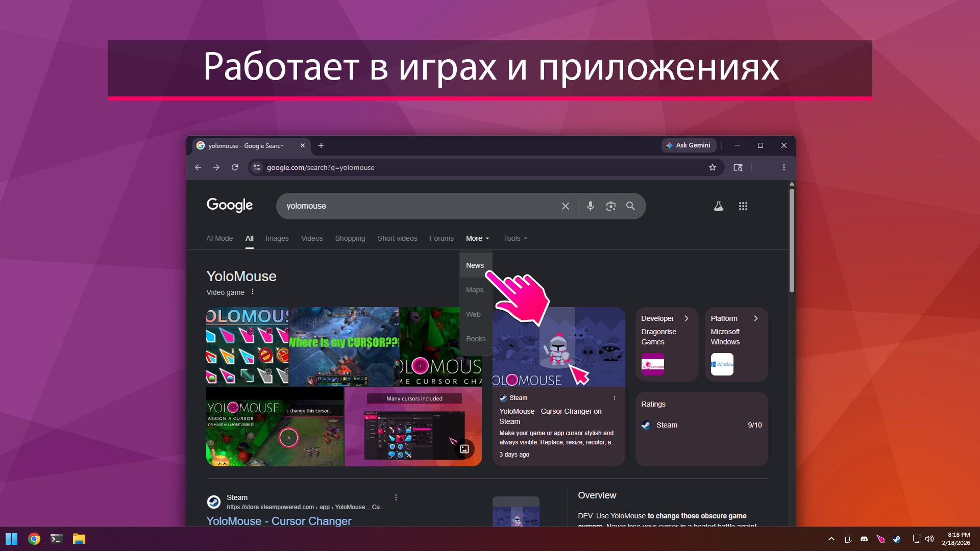Click the image gallery icon on thumbnails

tap(464, 449)
